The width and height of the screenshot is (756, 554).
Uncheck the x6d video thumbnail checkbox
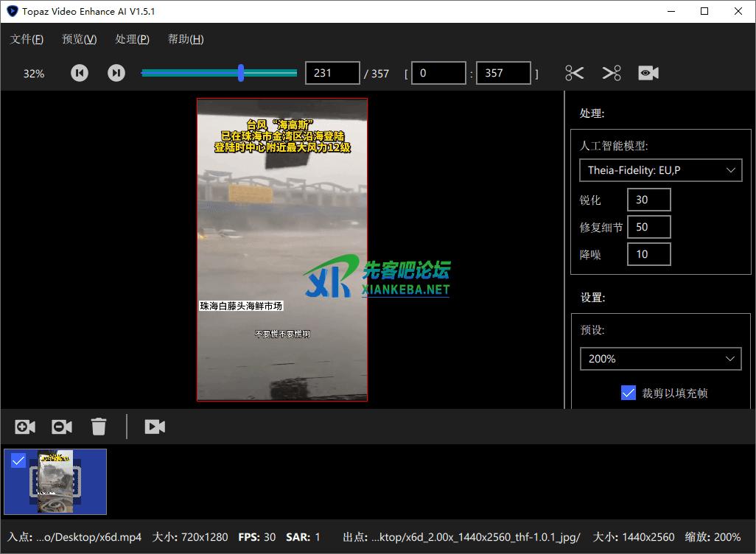(18, 461)
